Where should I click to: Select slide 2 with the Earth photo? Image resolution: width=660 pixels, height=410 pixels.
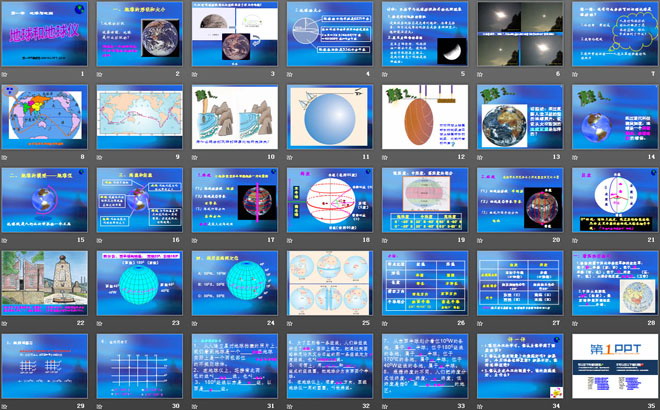click(140, 34)
